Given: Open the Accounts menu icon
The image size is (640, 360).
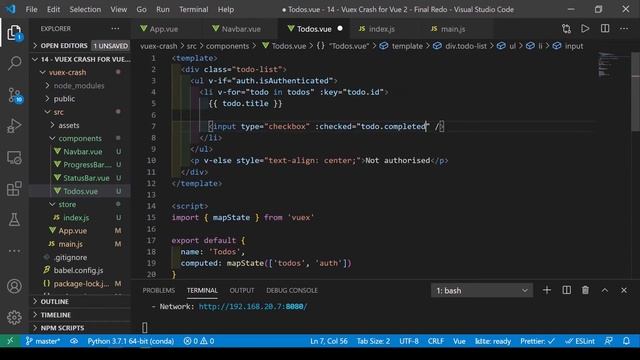Looking at the screenshot, I should [x=14, y=286].
